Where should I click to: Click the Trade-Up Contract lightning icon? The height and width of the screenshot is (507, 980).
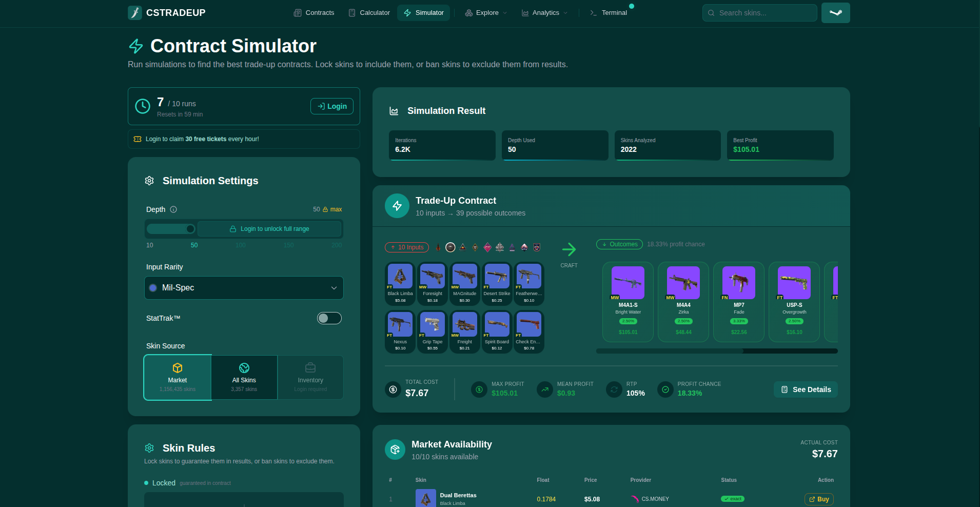[x=397, y=206]
